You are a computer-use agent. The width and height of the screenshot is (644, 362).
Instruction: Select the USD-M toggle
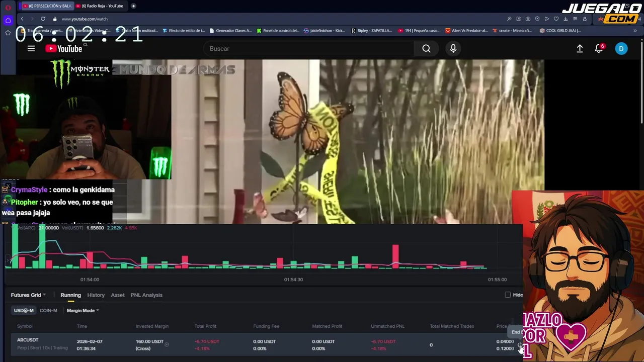tap(24, 310)
